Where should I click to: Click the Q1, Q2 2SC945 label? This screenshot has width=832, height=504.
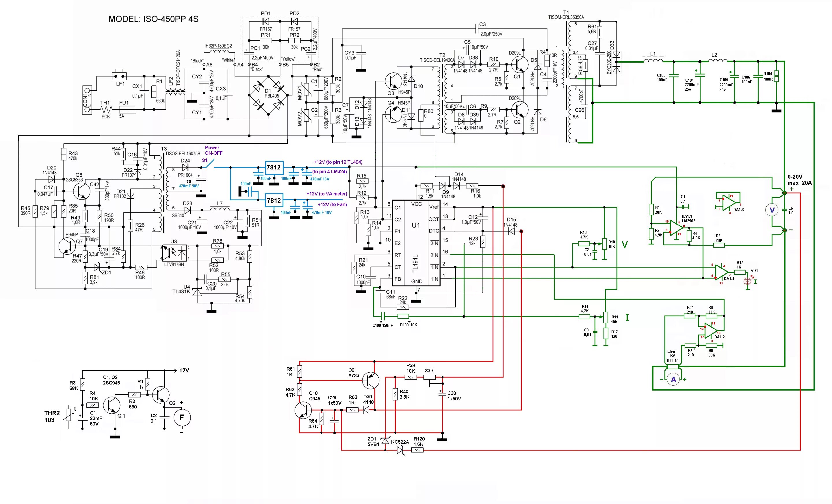pos(111,380)
